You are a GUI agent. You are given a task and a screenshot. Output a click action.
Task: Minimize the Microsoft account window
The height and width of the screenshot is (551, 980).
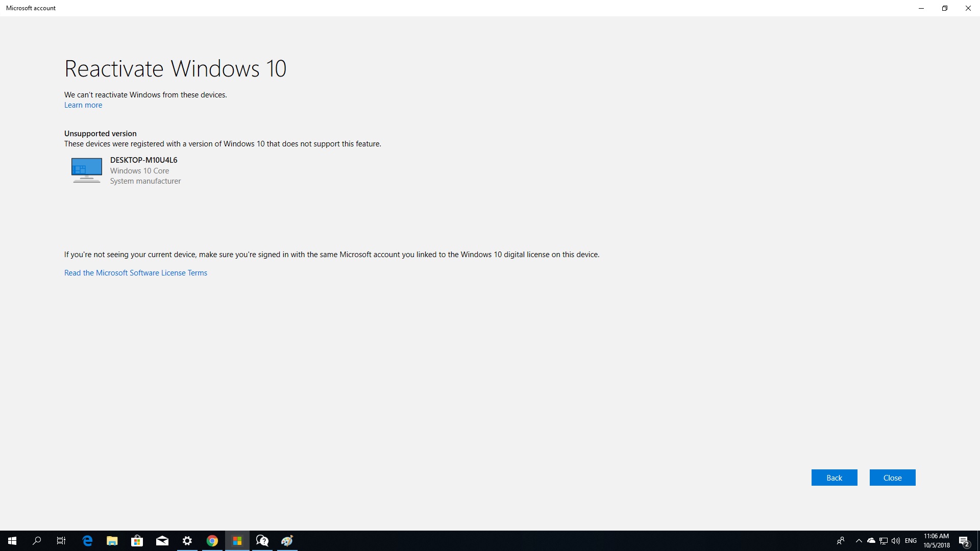[921, 8]
